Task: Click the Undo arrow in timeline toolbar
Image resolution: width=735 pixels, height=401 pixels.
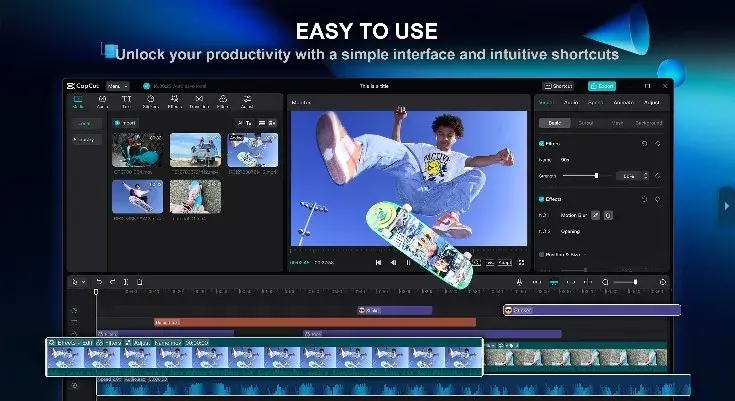Action: [x=99, y=282]
